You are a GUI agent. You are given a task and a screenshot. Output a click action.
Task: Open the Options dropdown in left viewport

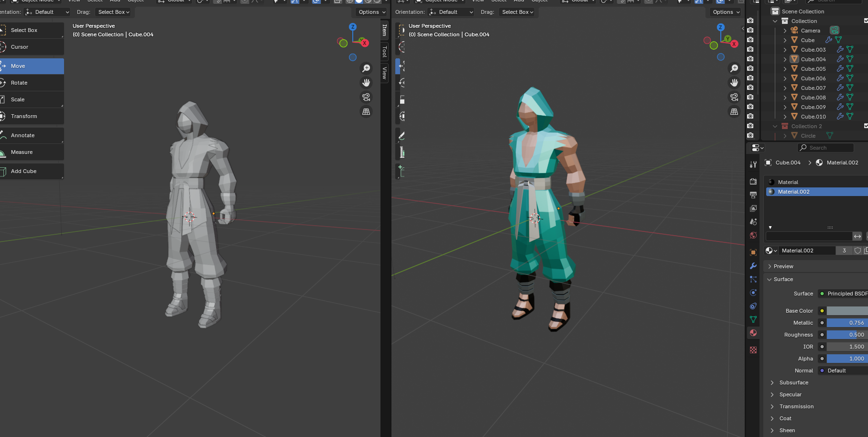click(372, 12)
